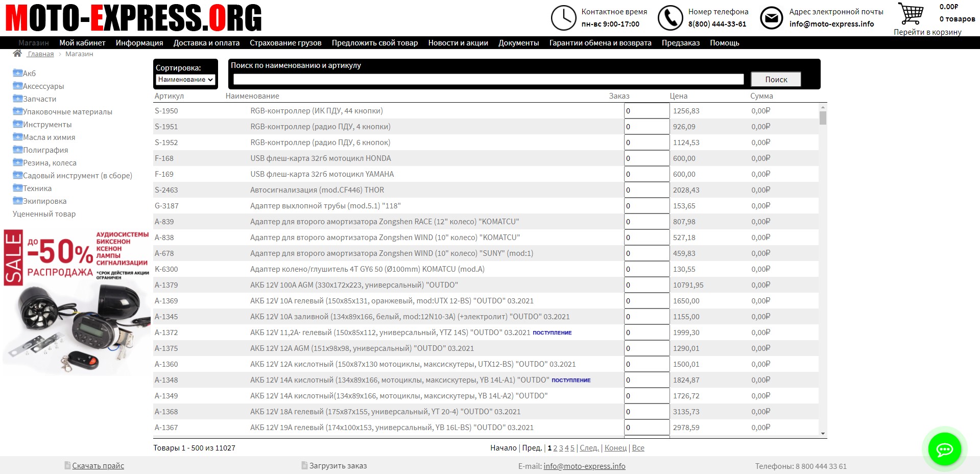Open the Помощь menu item

(725, 43)
